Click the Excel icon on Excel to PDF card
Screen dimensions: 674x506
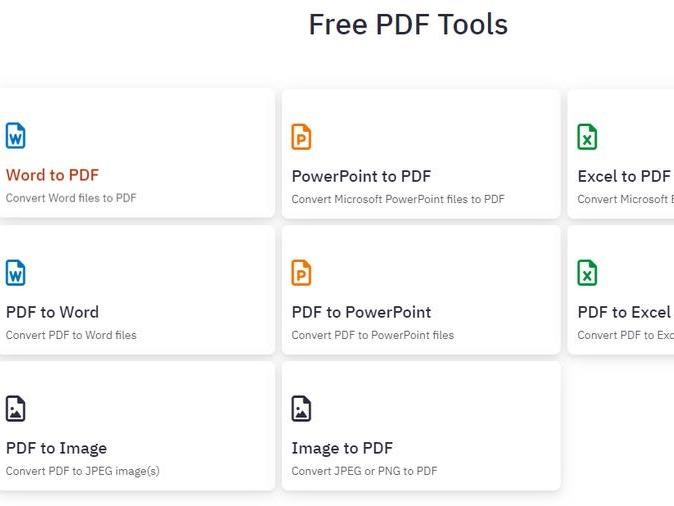pos(587,137)
